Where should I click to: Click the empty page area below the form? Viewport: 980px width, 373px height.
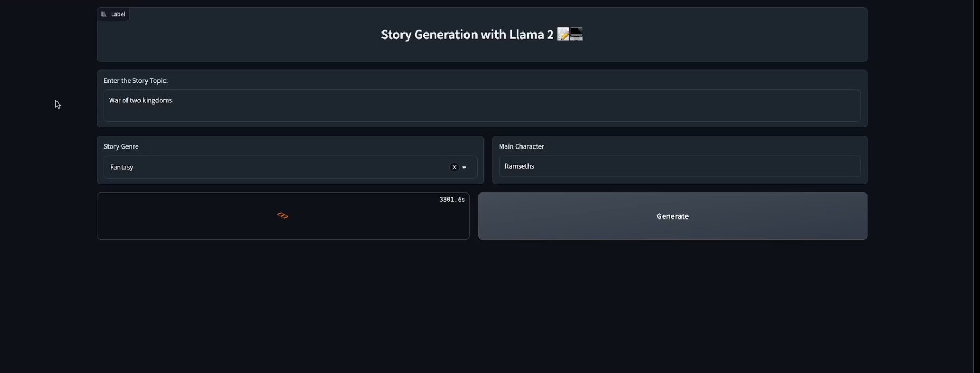(482, 309)
